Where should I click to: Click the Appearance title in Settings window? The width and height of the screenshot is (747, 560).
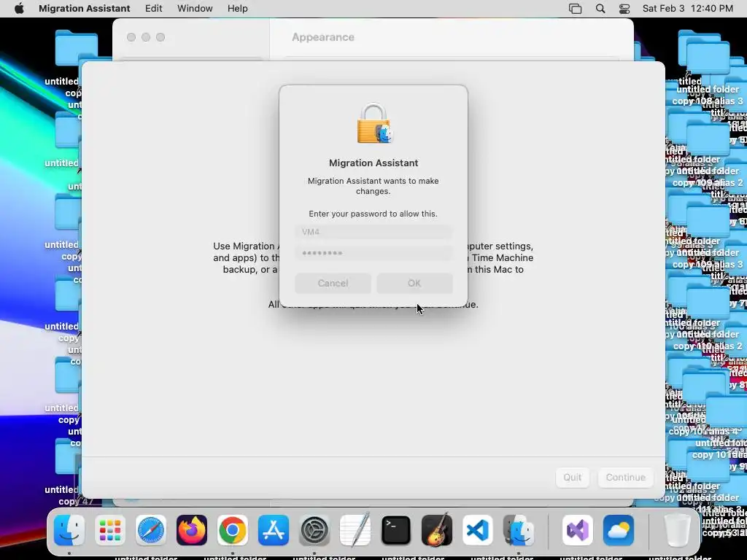click(323, 37)
